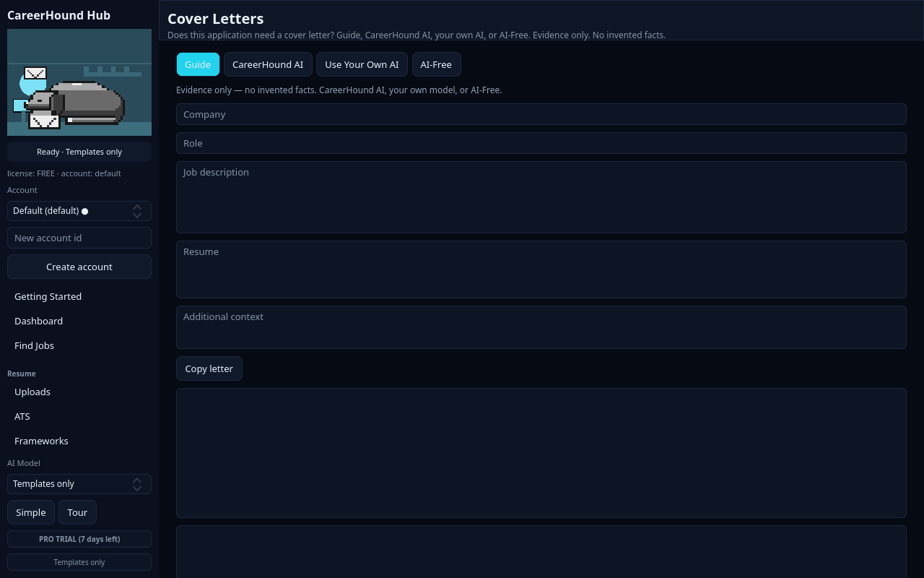924x578 pixels.
Task: Click the New account id field
Action: [x=79, y=238]
